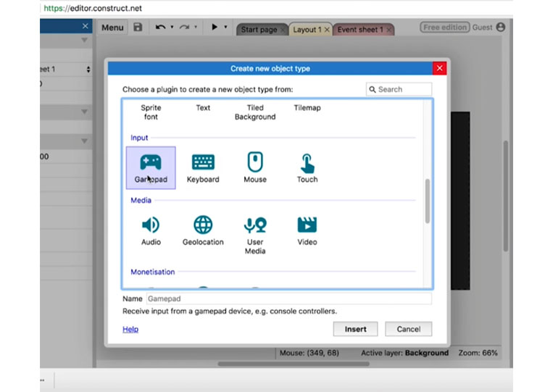This screenshot has width=553, height=392.
Task: Click the Cancel button
Action: (408, 329)
